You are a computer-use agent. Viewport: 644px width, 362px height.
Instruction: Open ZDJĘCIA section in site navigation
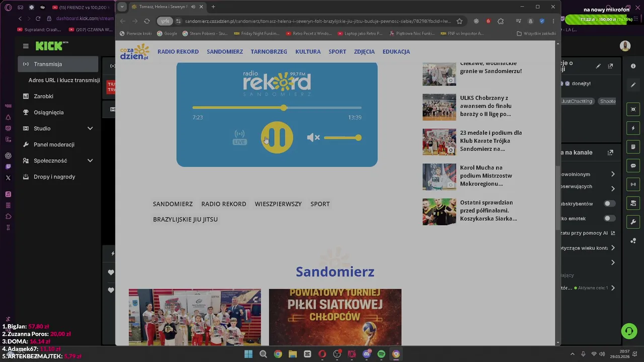click(364, 51)
